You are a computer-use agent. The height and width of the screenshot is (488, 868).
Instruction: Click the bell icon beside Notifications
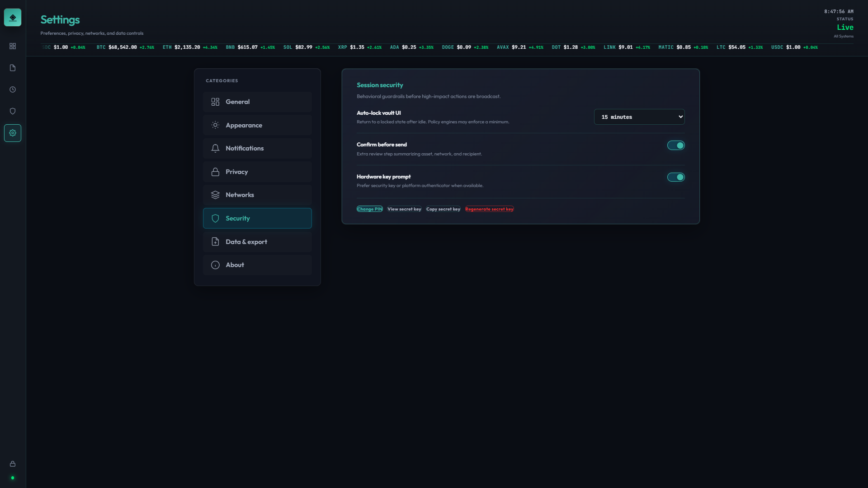[x=215, y=148]
